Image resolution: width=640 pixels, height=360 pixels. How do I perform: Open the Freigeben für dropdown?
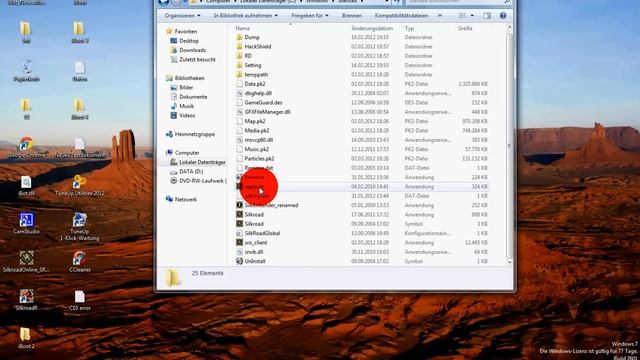309,16
